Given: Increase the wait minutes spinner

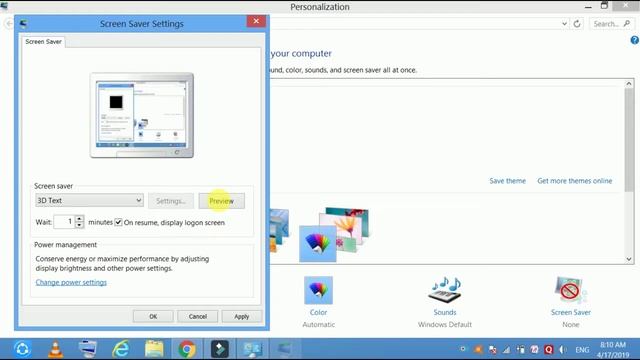Looking at the screenshot, I should point(80,218).
